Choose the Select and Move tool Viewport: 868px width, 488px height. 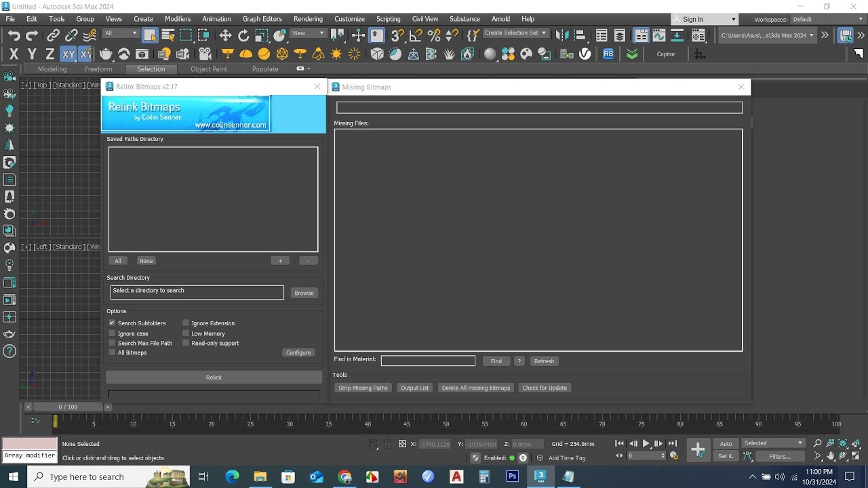pyautogui.click(x=225, y=35)
